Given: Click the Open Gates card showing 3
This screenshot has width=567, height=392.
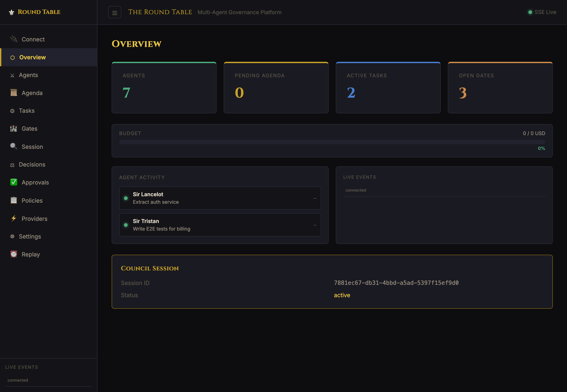Looking at the screenshot, I should pyautogui.click(x=500, y=88).
